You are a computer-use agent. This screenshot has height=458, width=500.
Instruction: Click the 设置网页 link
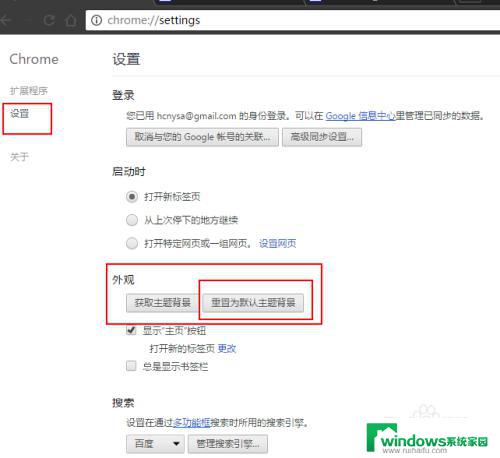[x=277, y=244]
